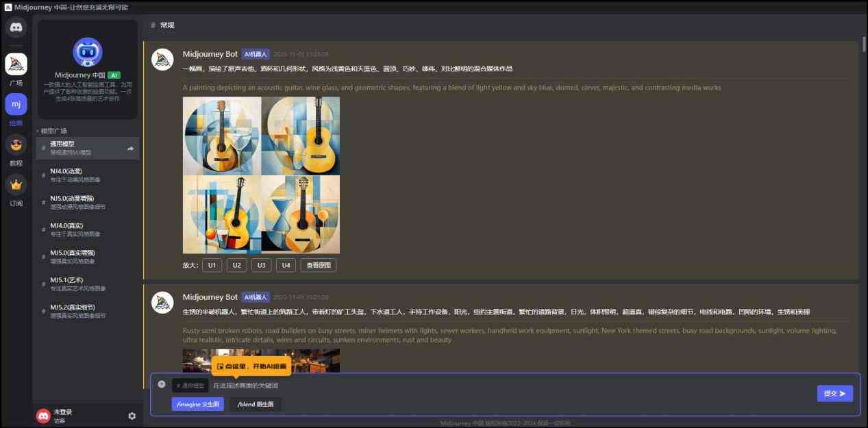
Task: Click the English guitar prompt text
Action: coord(451,88)
